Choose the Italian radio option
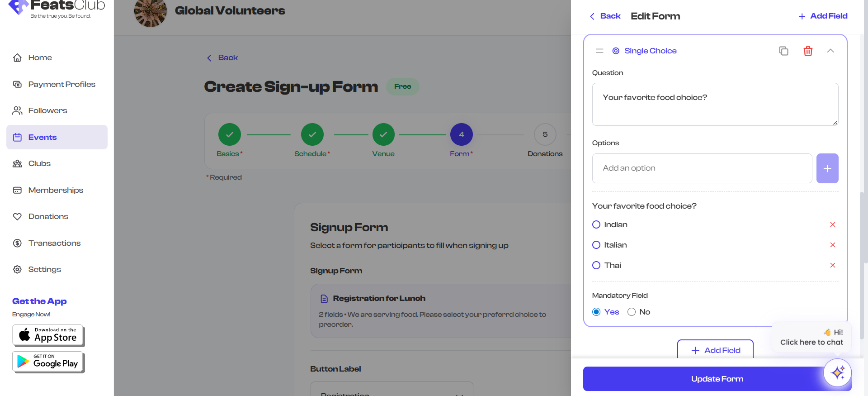This screenshot has height=396, width=868. (x=596, y=245)
